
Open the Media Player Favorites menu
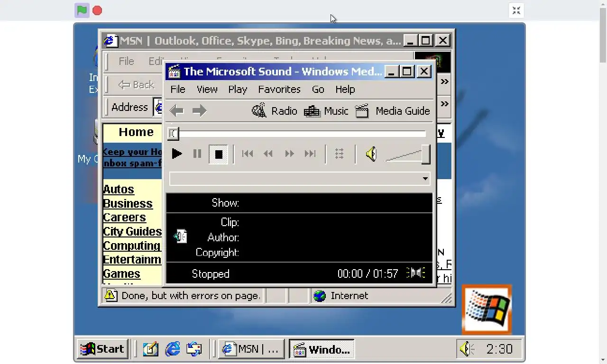[279, 89]
